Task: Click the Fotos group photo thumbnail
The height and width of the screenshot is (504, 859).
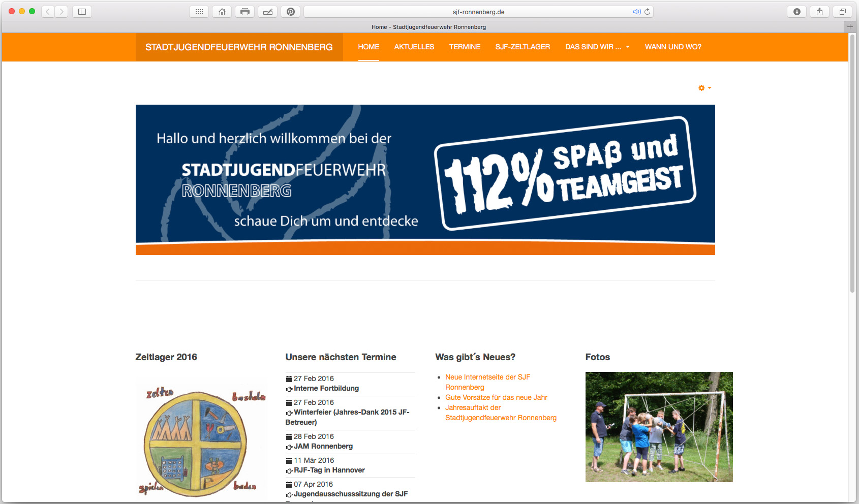Action: 659,427
